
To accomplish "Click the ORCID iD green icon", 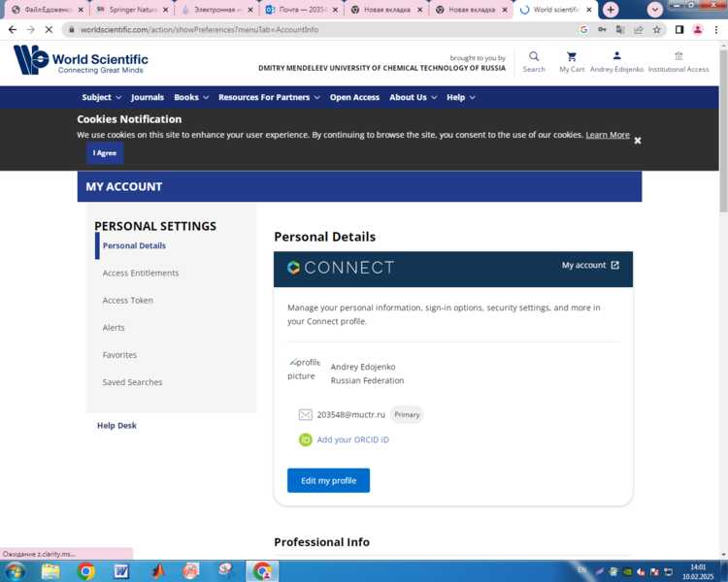I will point(306,439).
